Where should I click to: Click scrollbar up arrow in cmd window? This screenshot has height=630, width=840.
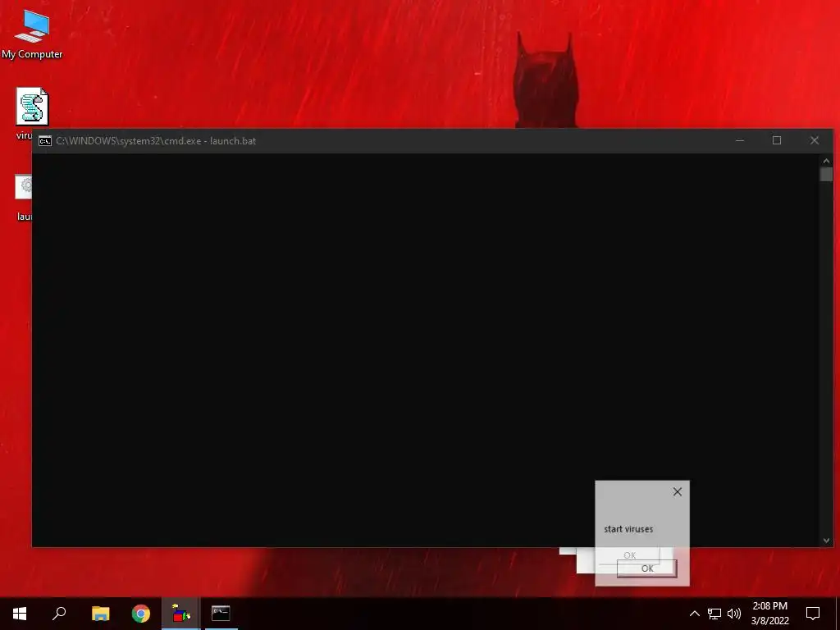point(826,160)
